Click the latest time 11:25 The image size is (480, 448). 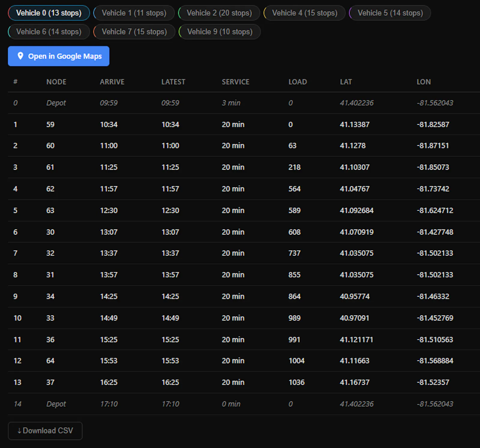tap(170, 167)
